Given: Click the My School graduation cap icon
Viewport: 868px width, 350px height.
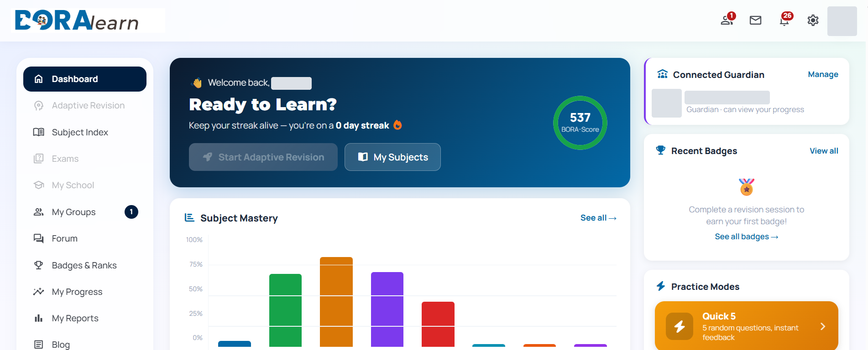Looking at the screenshot, I should click(x=39, y=185).
